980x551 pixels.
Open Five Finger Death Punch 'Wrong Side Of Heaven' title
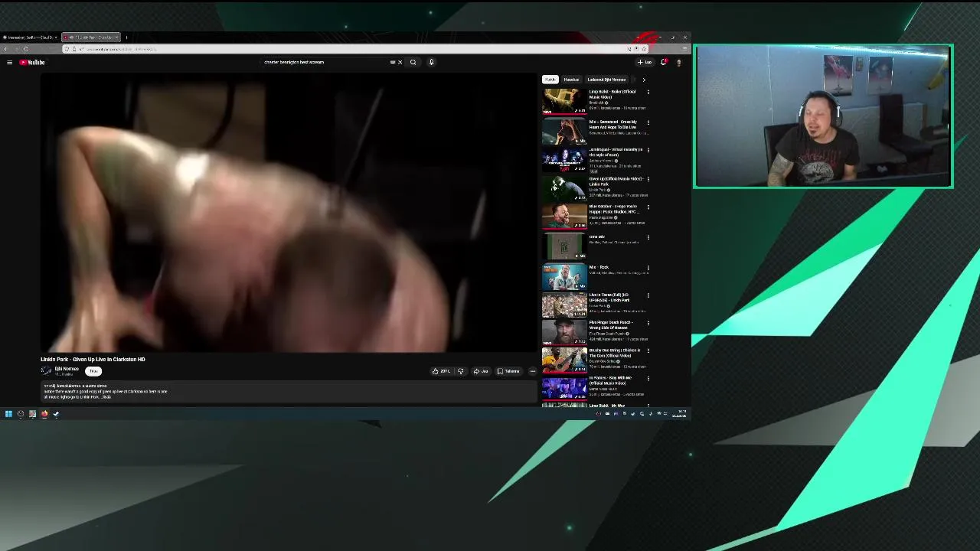pyautogui.click(x=610, y=325)
